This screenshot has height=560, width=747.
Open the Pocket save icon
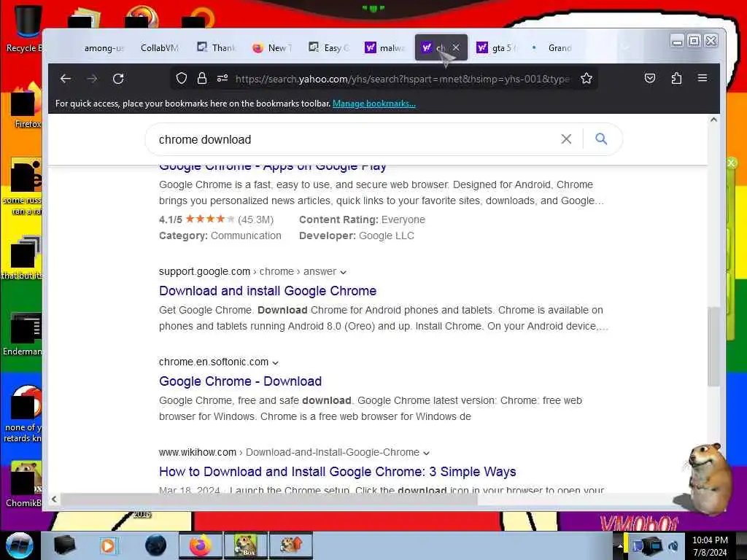(x=650, y=78)
